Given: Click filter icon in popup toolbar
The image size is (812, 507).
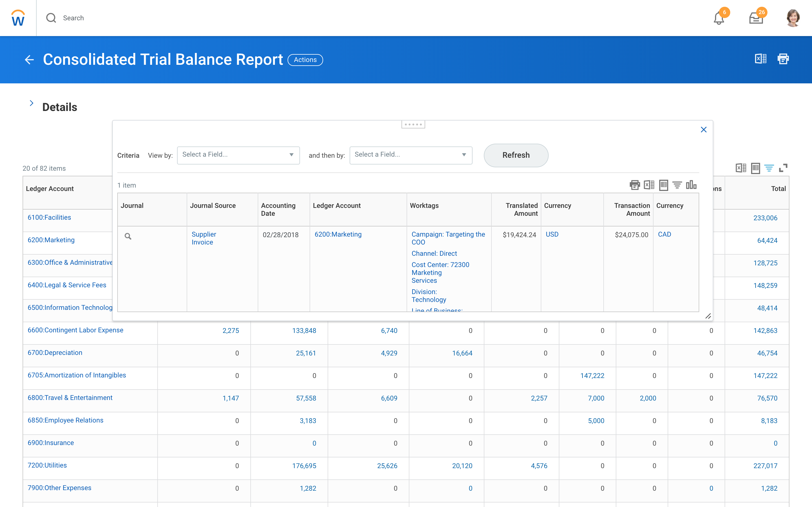Looking at the screenshot, I should click(677, 185).
